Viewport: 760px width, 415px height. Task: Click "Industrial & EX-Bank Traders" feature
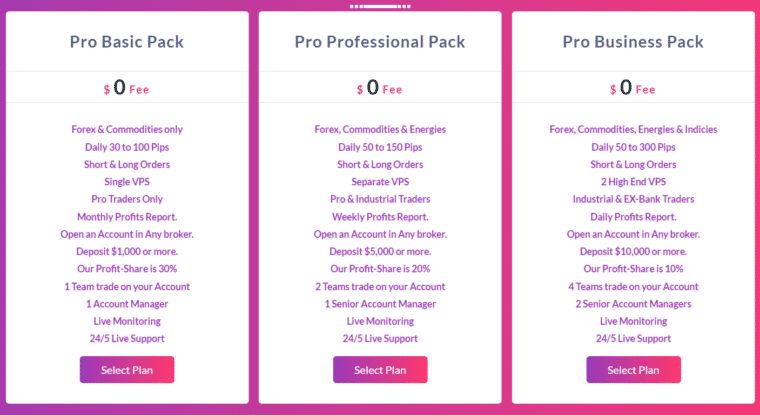[633, 199]
